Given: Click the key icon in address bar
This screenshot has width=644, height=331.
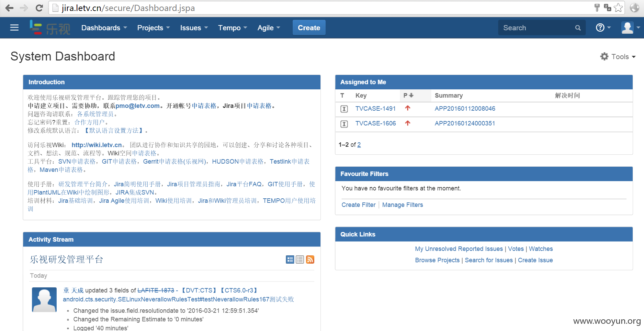Looking at the screenshot, I should [x=597, y=8].
